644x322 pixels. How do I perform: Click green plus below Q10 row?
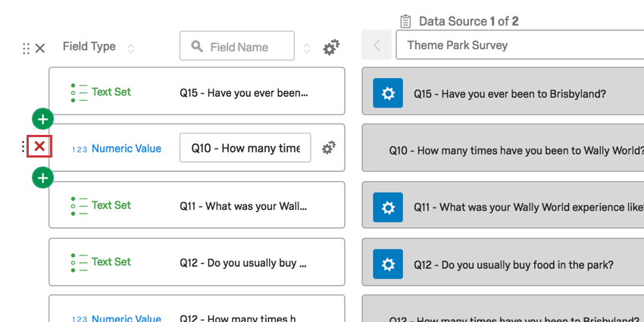43,177
